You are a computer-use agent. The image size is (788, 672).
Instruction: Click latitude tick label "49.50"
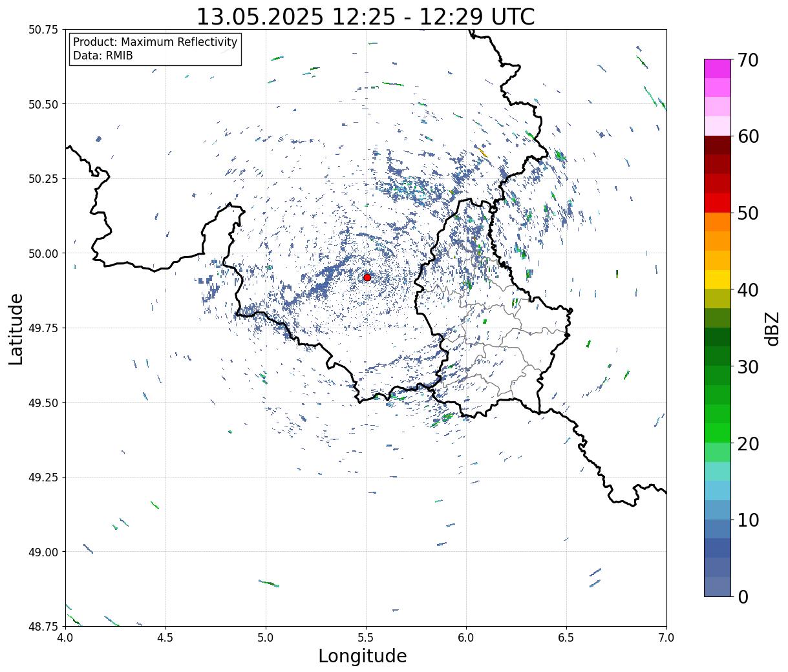(43, 403)
